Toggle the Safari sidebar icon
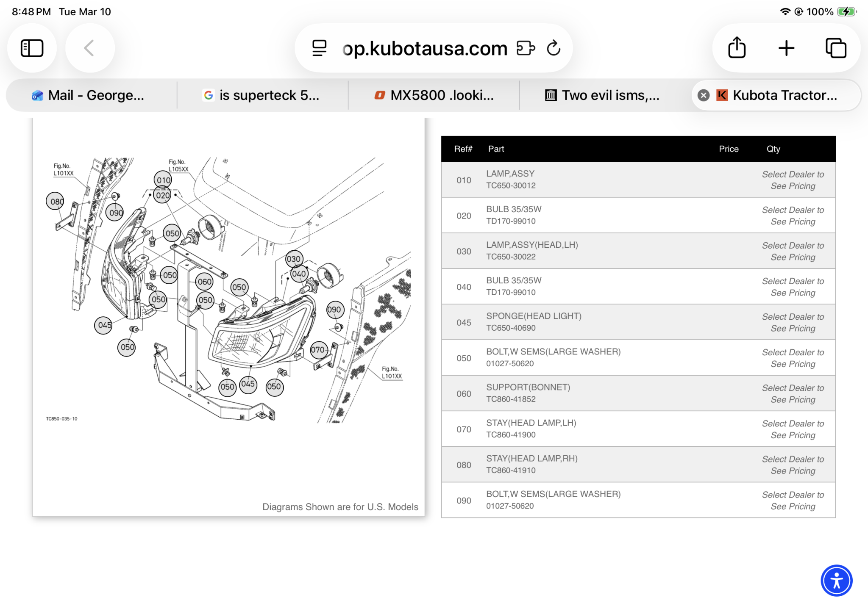This screenshot has width=868, height=606. 32,48
